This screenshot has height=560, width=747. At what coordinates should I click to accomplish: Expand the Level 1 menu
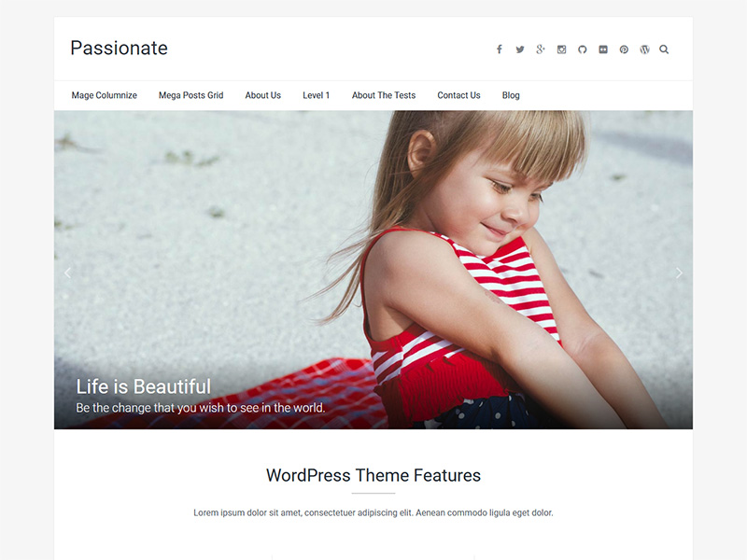pos(317,95)
